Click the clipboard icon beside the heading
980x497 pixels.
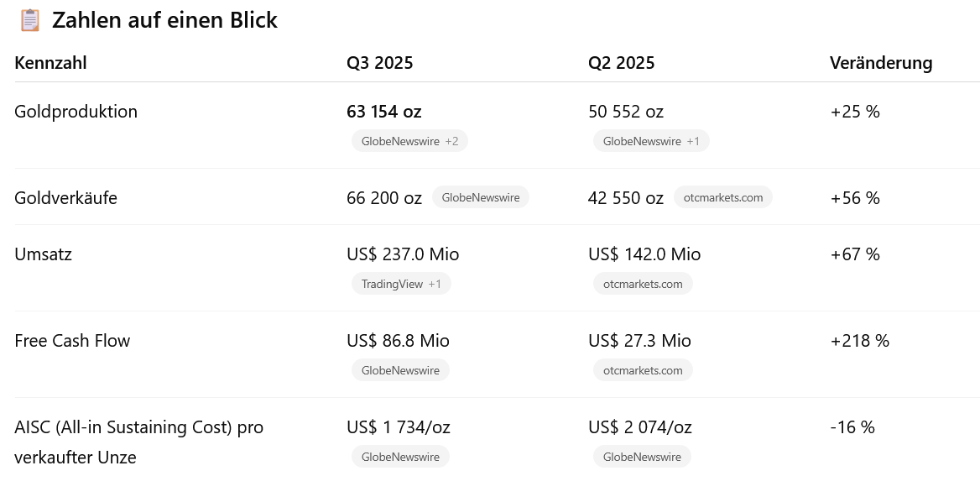(29, 20)
